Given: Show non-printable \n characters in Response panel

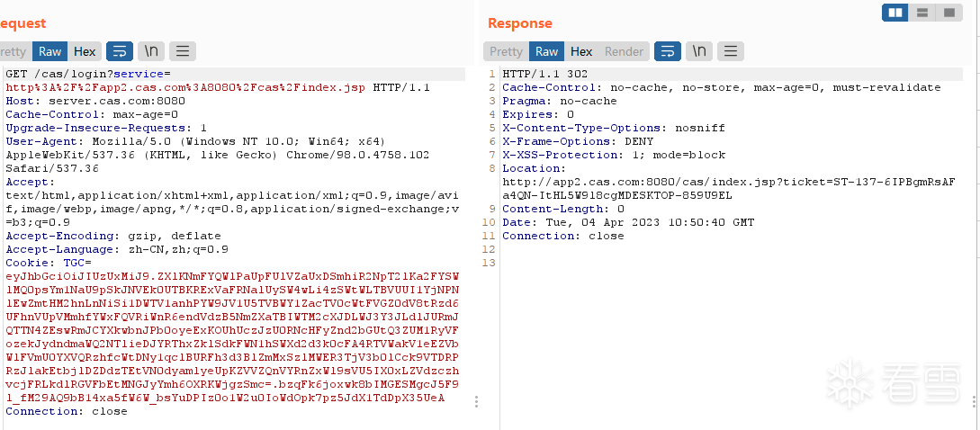Looking at the screenshot, I should coord(698,51).
